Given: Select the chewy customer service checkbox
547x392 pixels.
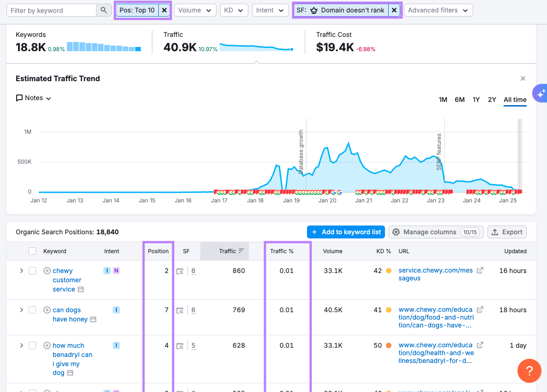Looking at the screenshot, I should [32, 271].
